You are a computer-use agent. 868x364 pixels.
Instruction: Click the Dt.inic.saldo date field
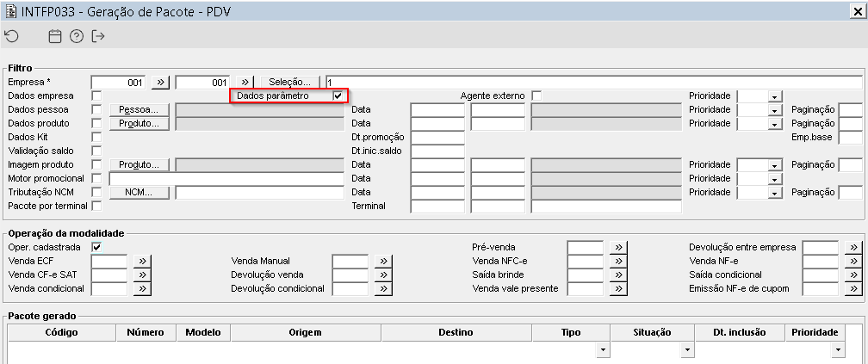(x=437, y=151)
